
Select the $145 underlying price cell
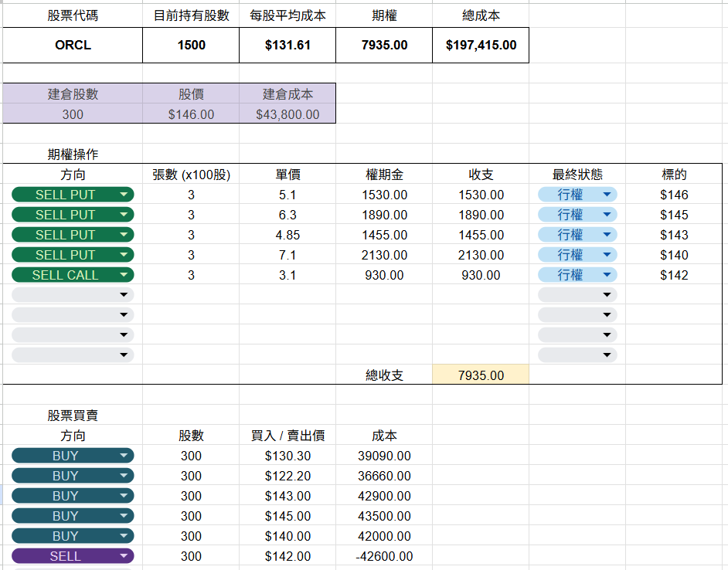674,215
